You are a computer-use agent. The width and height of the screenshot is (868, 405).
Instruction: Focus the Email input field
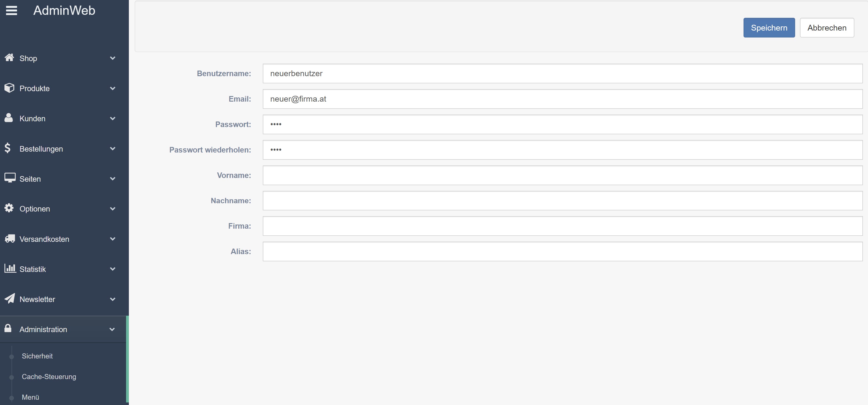click(562, 99)
